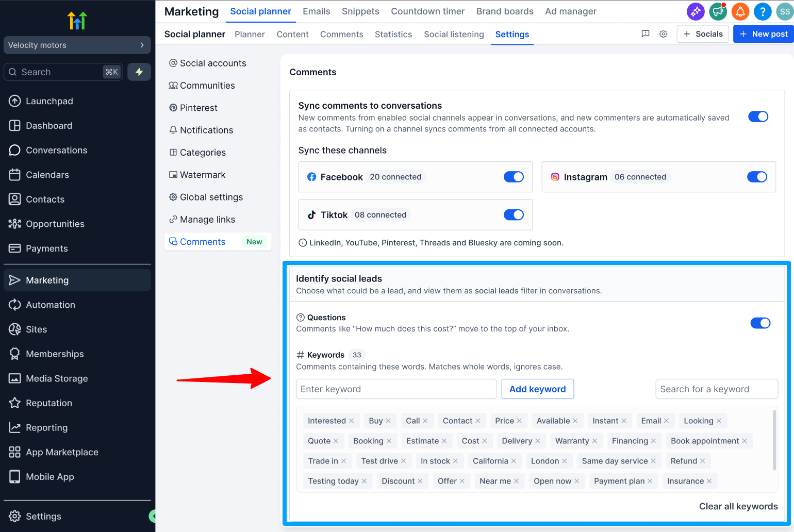The width and height of the screenshot is (794, 532).
Task: Open the orange notifications bell
Action: 740,11
